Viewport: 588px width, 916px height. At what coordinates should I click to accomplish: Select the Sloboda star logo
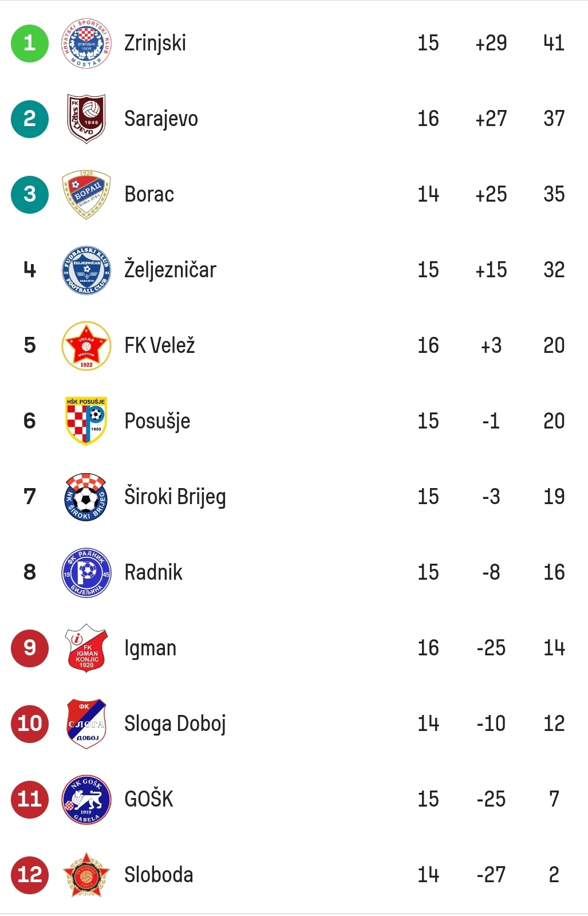tap(86, 875)
